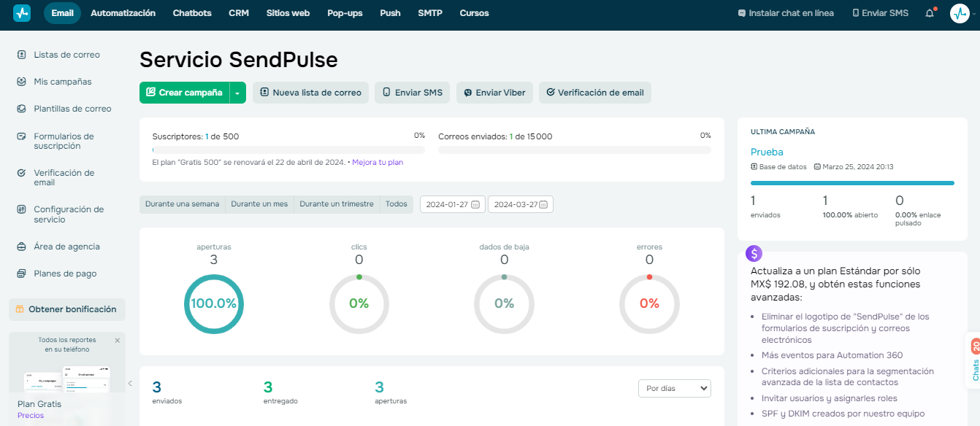Click the Prueba campaign progress bar
The height and width of the screenshot is (426, 980).
tap(852, 183)
